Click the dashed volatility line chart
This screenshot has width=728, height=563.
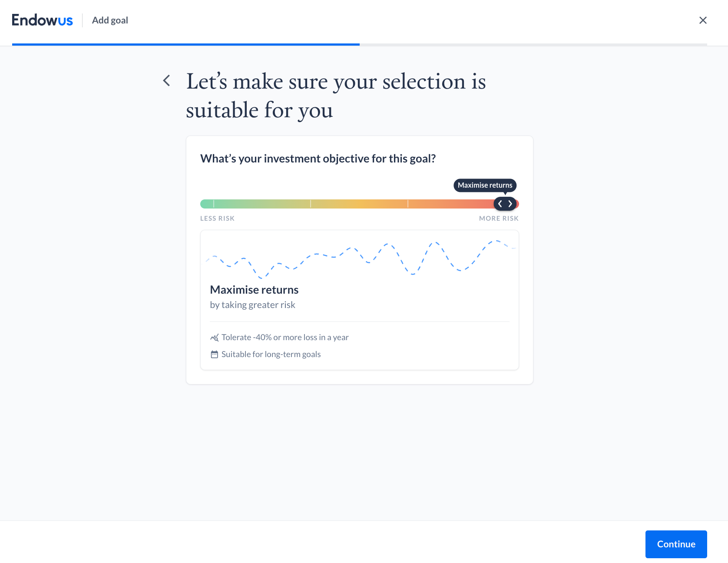(360, 259)
